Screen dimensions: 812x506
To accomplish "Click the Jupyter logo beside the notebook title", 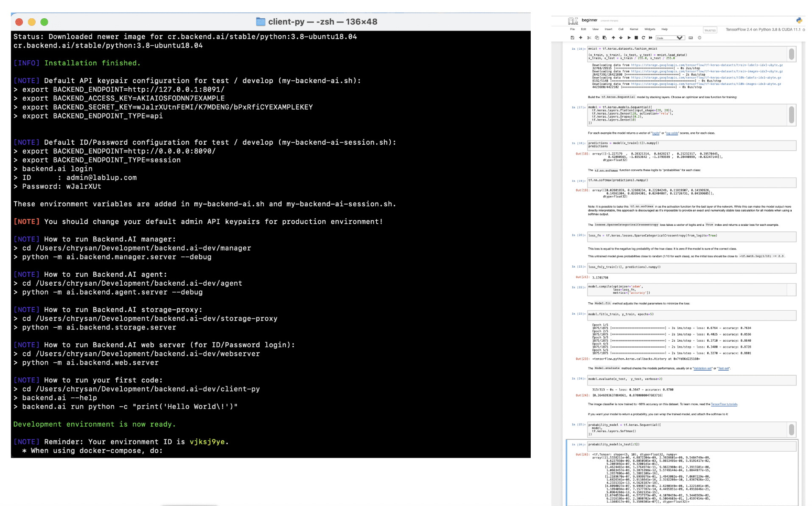I will (x=574, y=20).
